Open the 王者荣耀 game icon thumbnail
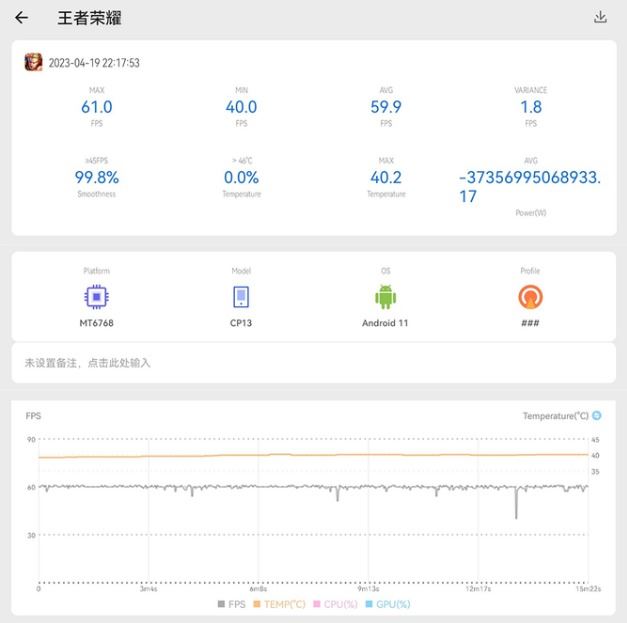The image size is (627, 623). (x=33, y=62)
